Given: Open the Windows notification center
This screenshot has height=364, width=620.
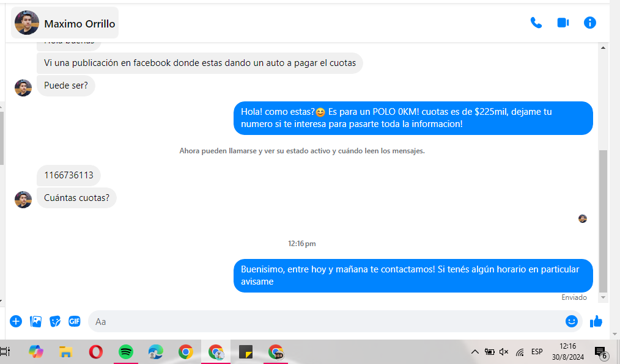Looking at the screenshot, I should pos(600,352).
